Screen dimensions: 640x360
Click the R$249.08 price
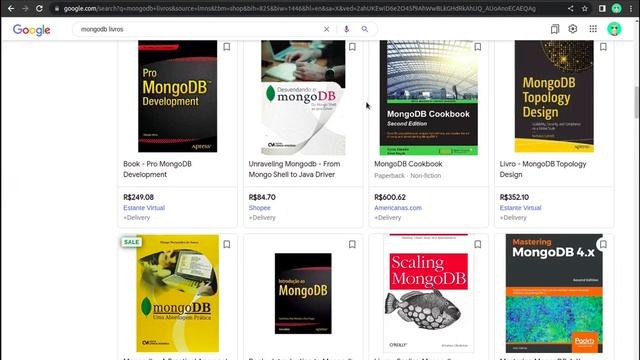(138, 197)
